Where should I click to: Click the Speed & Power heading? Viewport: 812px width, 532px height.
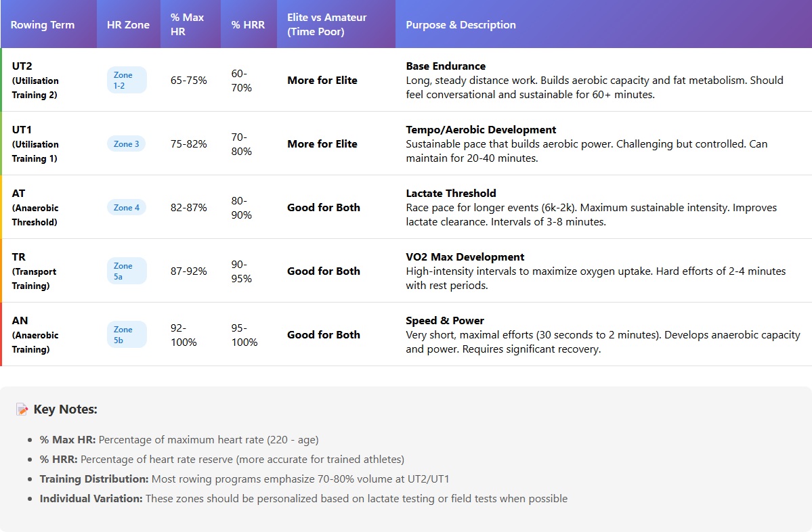(445, 321)
